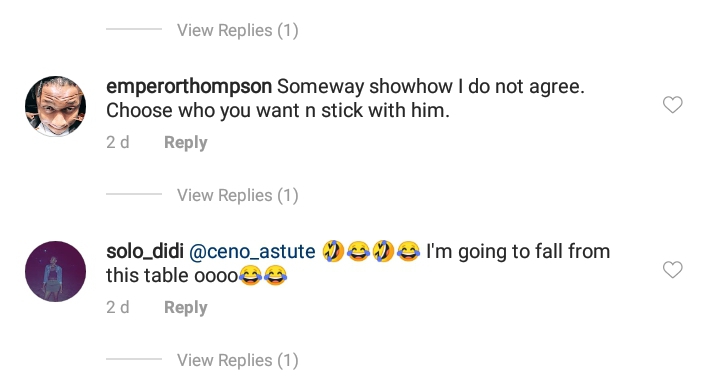This screenshot has height=385, width=720.
Task: Click the laughing emojis after 'this table oooo'
Action: coord(263,276)
